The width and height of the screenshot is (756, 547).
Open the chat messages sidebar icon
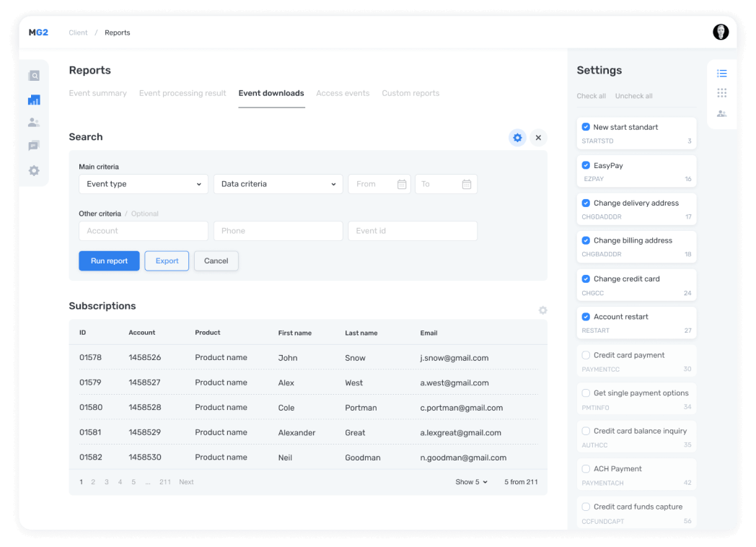coord(34,146)
